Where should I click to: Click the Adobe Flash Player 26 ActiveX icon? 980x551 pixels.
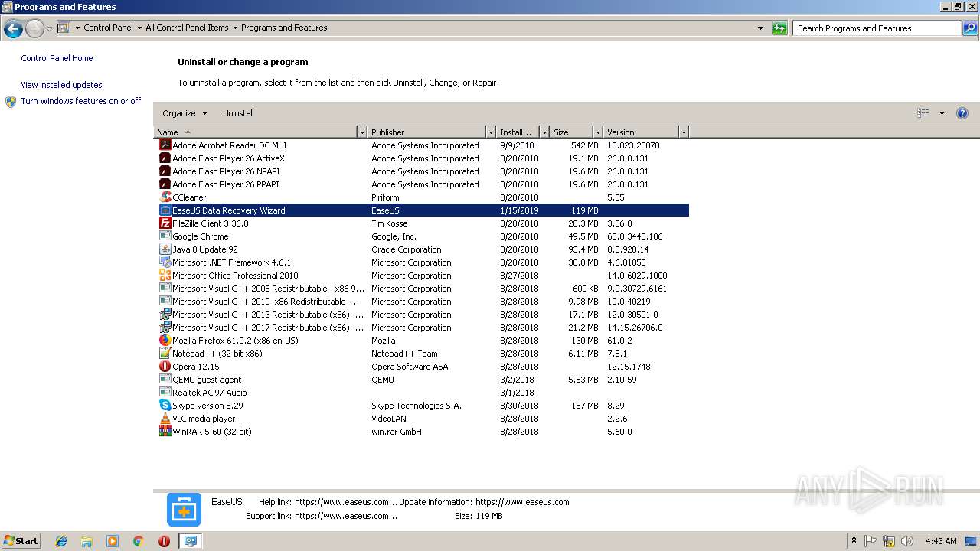pos(165,158)
